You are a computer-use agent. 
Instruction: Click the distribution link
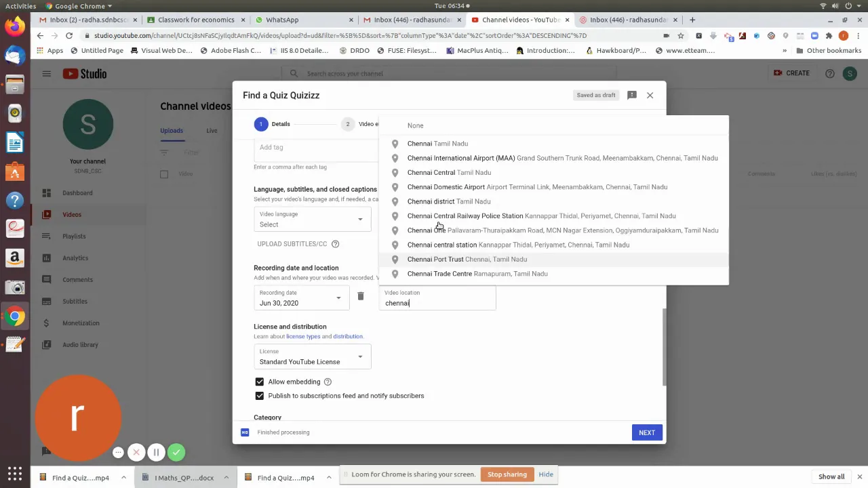tap(348, 336)
